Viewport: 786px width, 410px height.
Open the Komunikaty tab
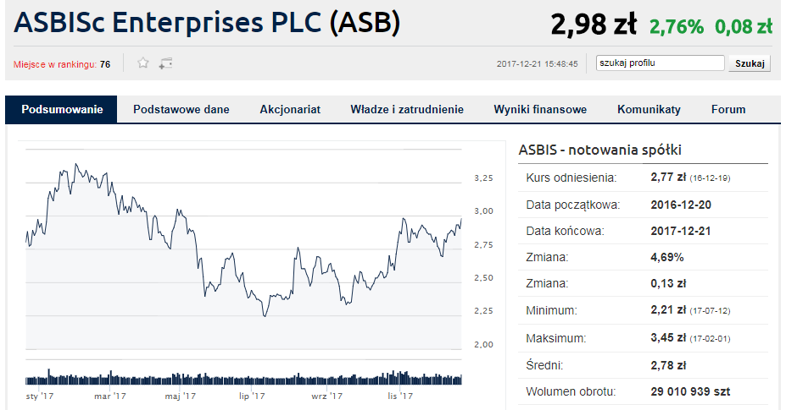[x=649, y=109]
